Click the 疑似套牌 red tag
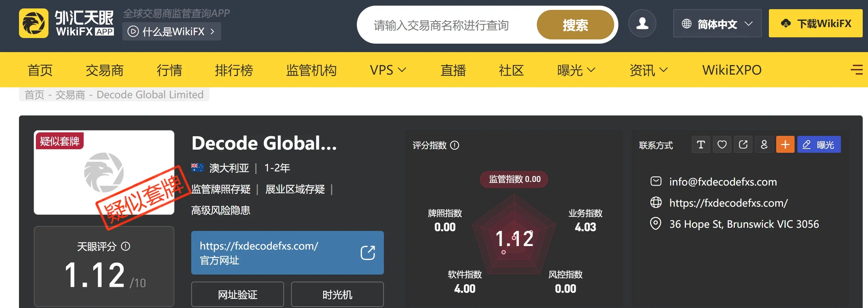The image size is (868, 308). pyautogui.click(x=59, y=141)
